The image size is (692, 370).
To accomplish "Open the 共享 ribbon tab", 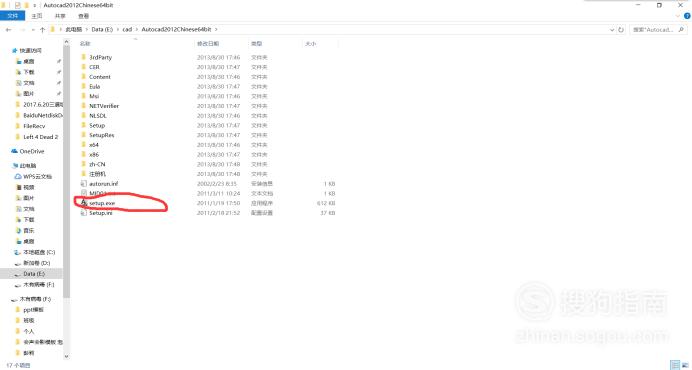I will tap(60, 16).
